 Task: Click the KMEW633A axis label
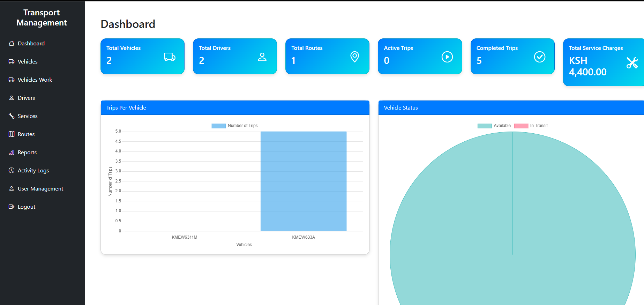click(x=304, y=237)
